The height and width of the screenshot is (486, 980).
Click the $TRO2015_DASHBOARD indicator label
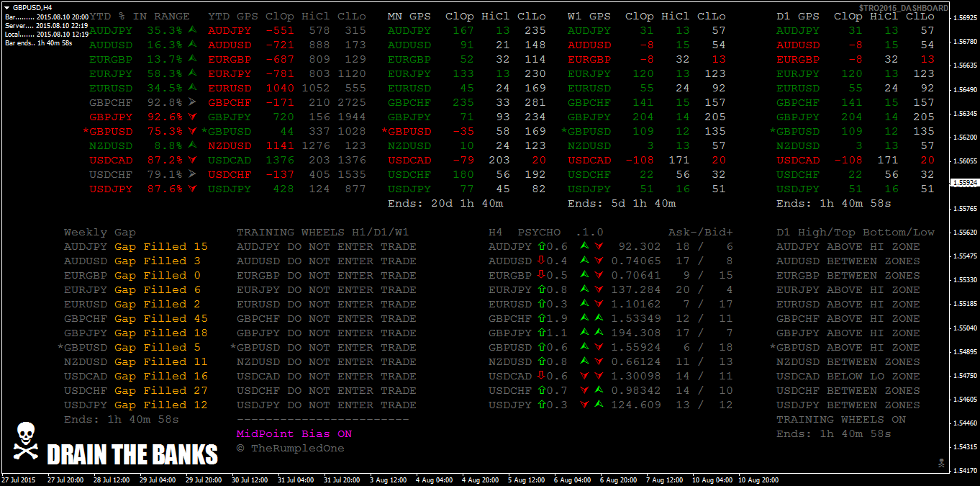(903, 8)
